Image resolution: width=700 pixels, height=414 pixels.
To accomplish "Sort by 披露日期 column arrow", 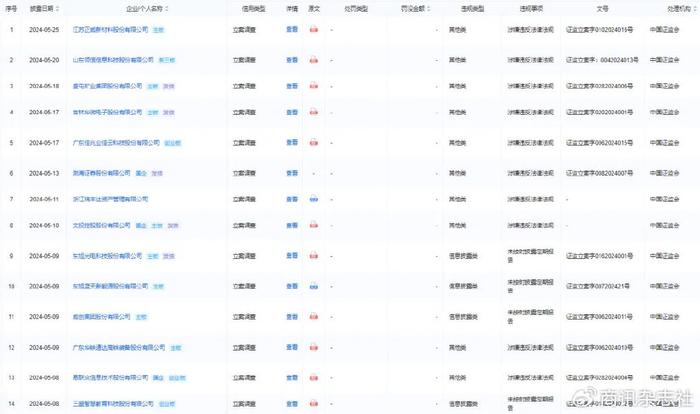I will (57, 8).
